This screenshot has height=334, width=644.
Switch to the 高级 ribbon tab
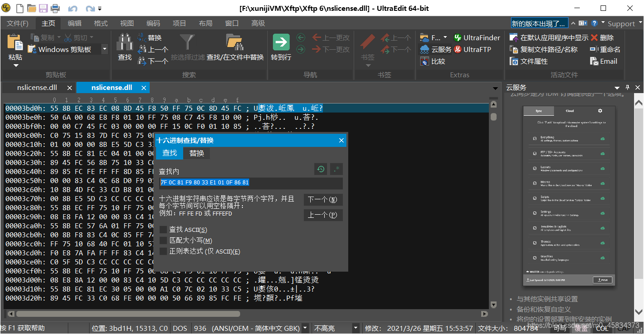258,23
